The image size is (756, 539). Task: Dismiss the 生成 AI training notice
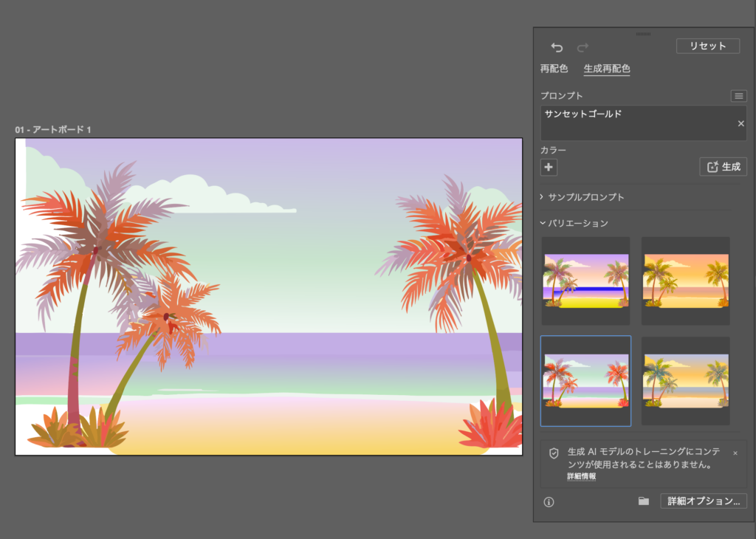[735, 453]
